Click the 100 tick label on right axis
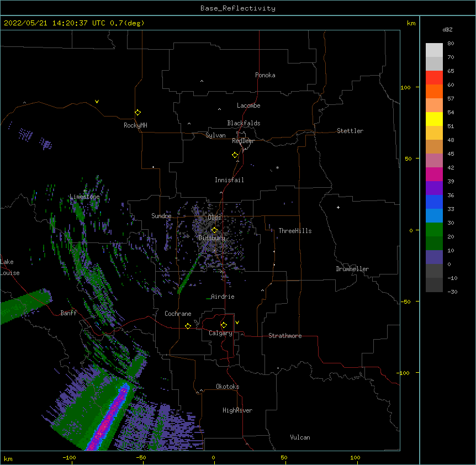The height and width of the screenshot is (465, 476). point(405,87)
